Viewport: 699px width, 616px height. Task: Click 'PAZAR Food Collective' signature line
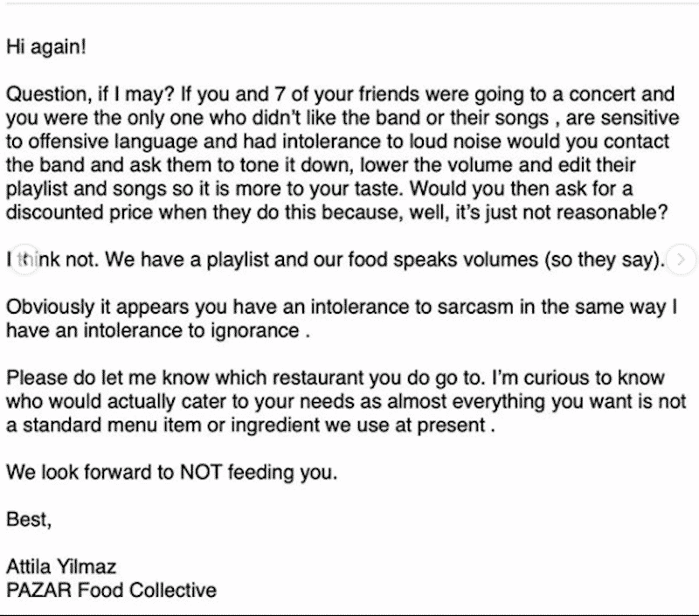tap(112, 591)
